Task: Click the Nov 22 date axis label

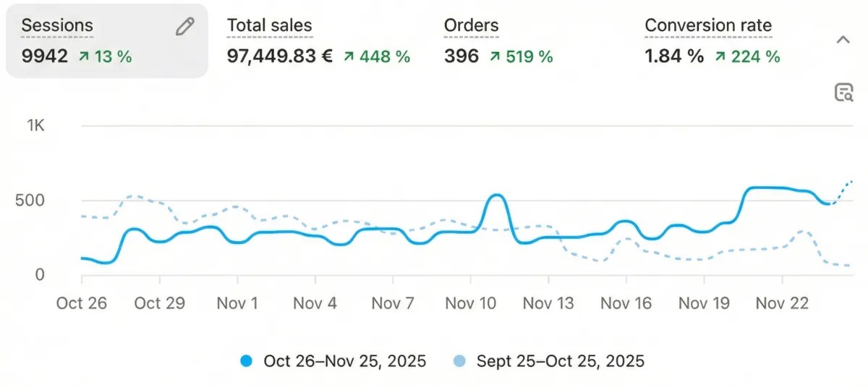Action: pos(781,303)
